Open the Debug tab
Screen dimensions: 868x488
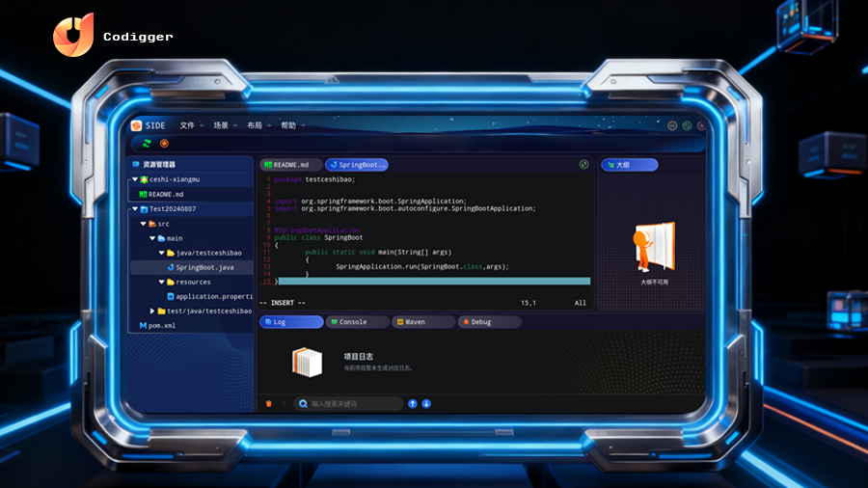489,322
